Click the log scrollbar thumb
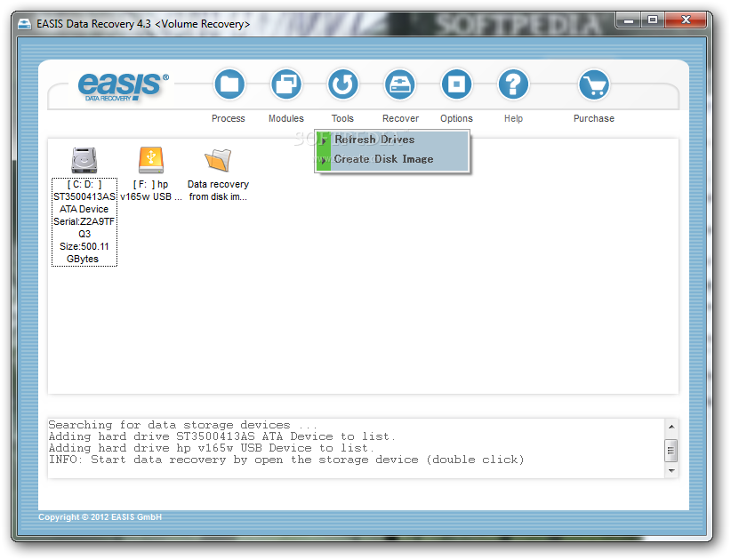This screenshot has width=731, height=560. point(671,451)
